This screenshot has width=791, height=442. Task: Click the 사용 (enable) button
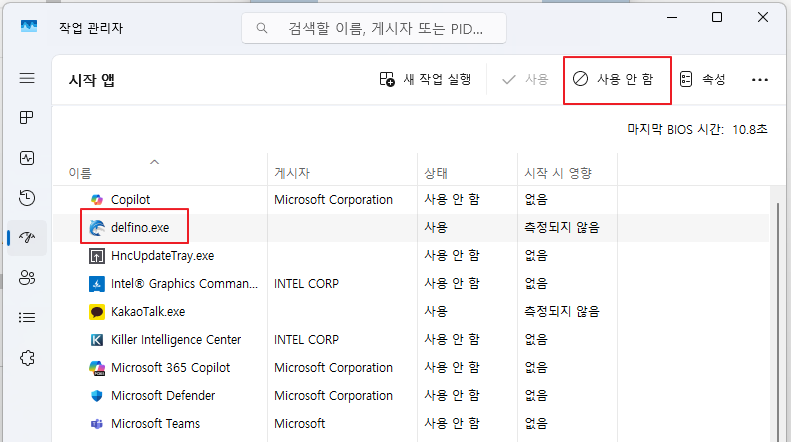coord(525,79)
